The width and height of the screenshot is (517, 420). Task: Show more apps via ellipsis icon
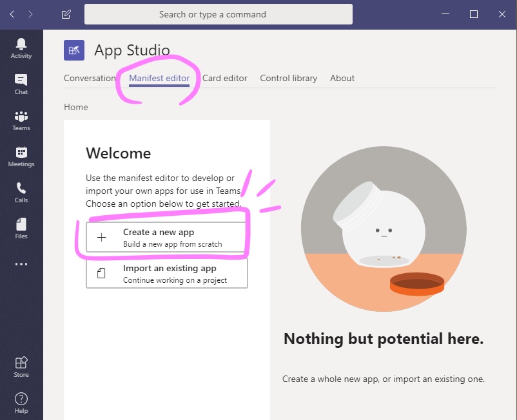click(21, 264)
